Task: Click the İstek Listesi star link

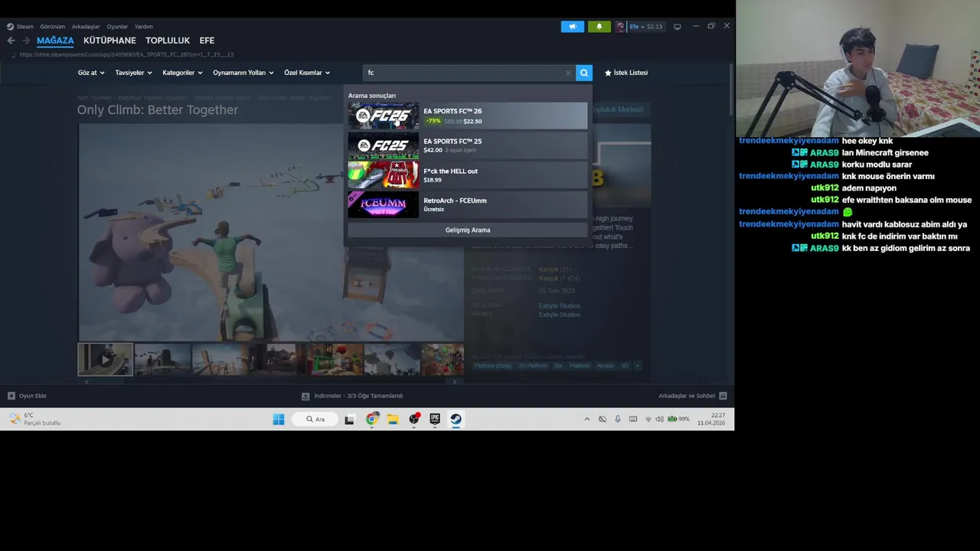Action: coord(626,73)
